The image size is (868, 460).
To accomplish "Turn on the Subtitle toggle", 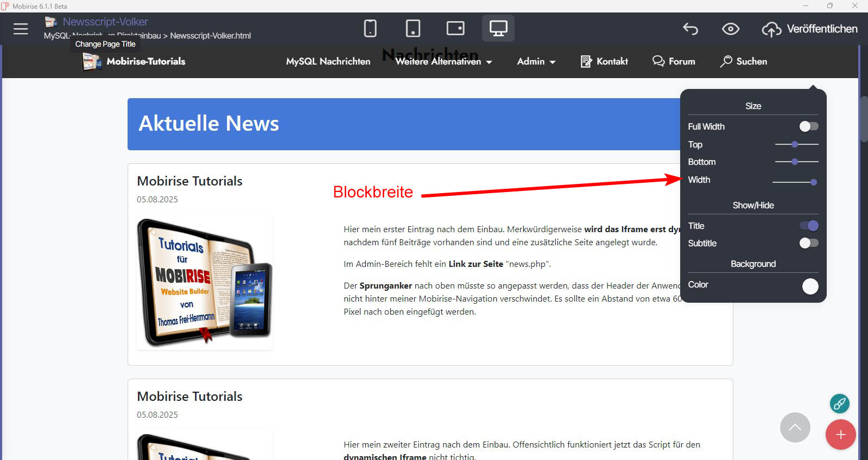I will click(809, 243).
